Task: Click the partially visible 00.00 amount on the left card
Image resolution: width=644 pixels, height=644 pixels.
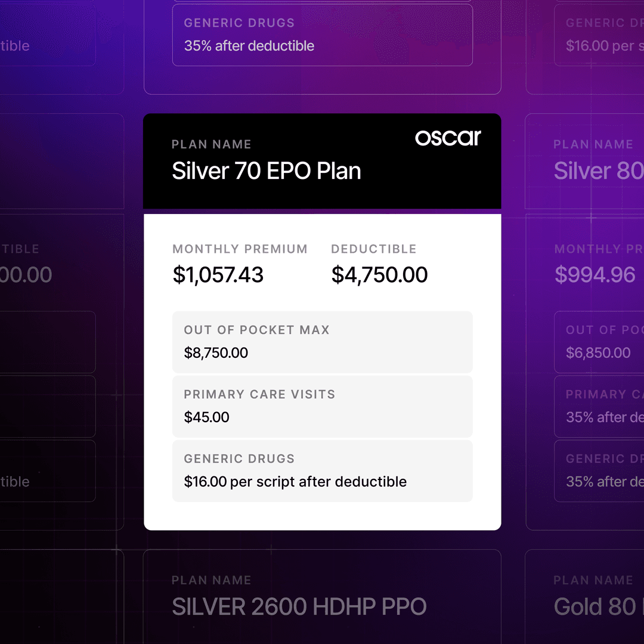Action: pos(26,275)
